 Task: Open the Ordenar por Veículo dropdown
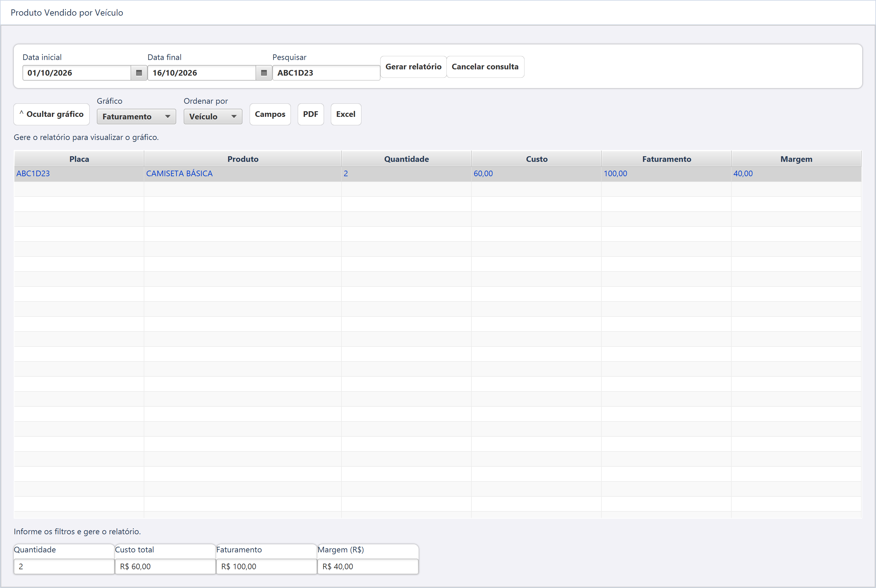pyautogui.click(x=213, y=117)
